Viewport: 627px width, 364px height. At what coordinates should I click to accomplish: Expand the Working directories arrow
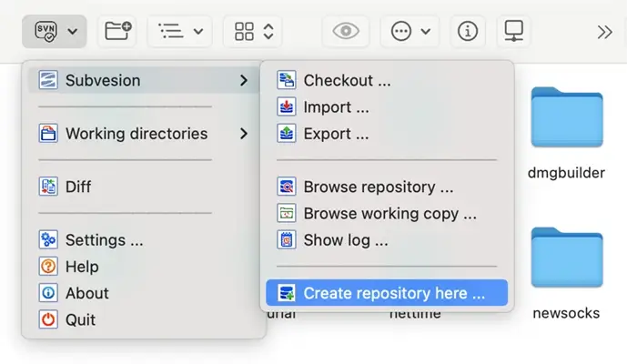[x=244, y=134]
